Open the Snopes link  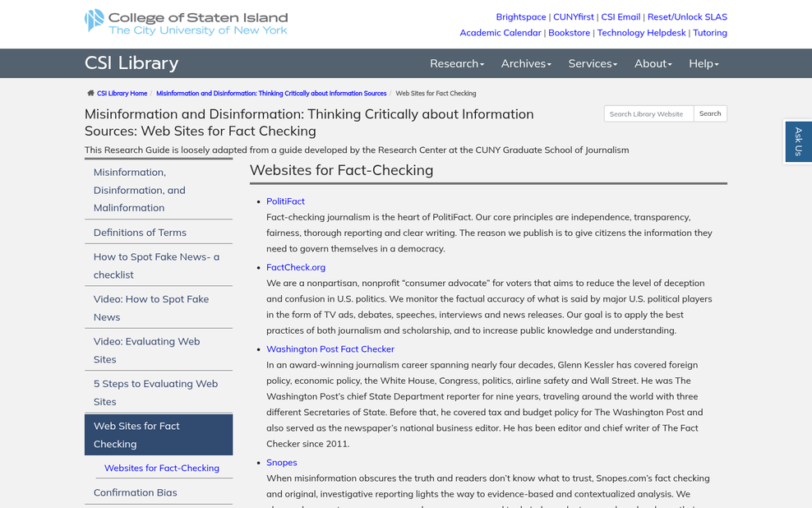tap(282, 463)
